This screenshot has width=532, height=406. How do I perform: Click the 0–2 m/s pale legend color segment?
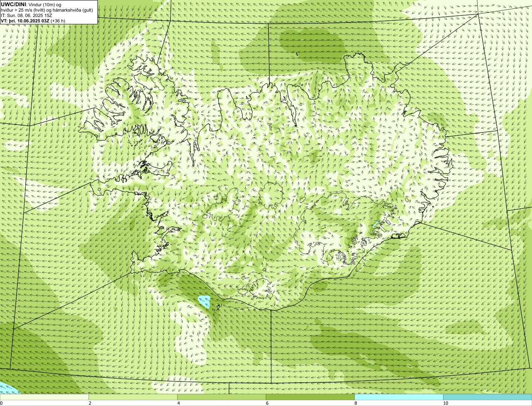click(44, 397)
